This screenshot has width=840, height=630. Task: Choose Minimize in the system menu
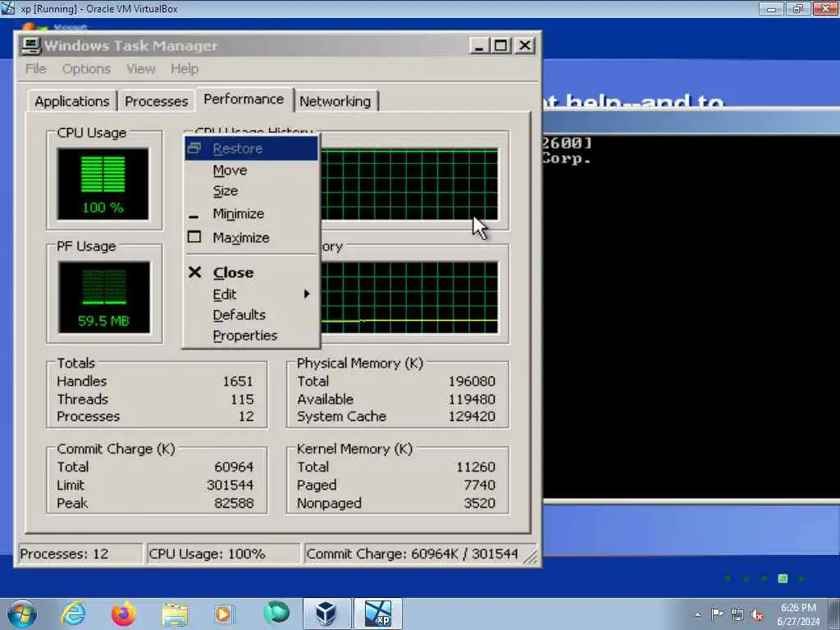(x=251, y=214)
